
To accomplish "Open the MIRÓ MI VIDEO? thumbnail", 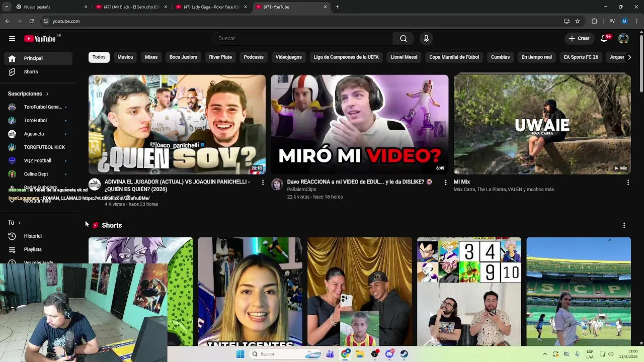I will [x=360, y=125].
